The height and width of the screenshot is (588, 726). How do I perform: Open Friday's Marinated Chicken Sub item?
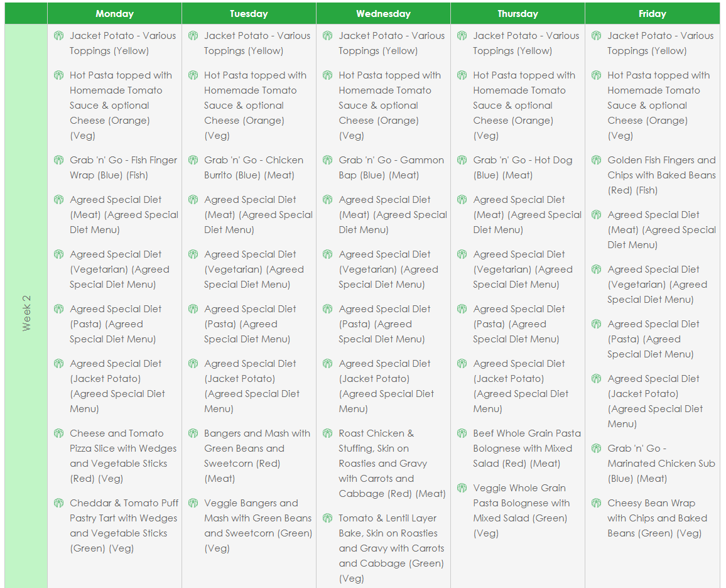click(661, 463)
